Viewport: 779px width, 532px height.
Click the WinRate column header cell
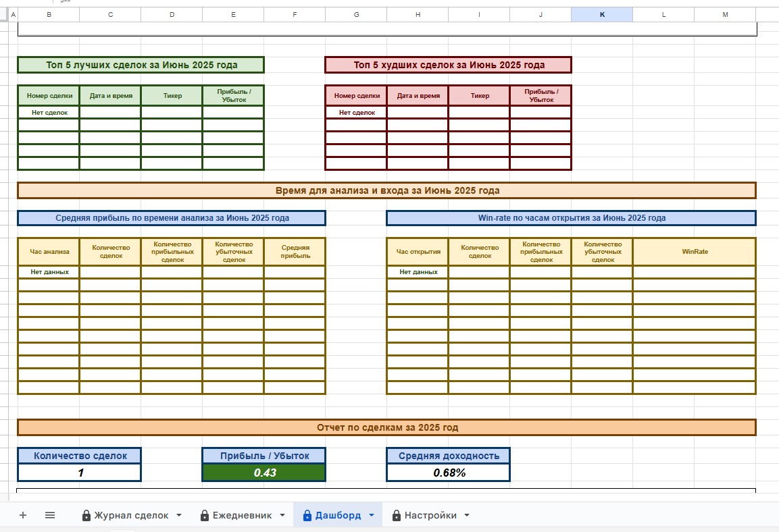[695, 252]
